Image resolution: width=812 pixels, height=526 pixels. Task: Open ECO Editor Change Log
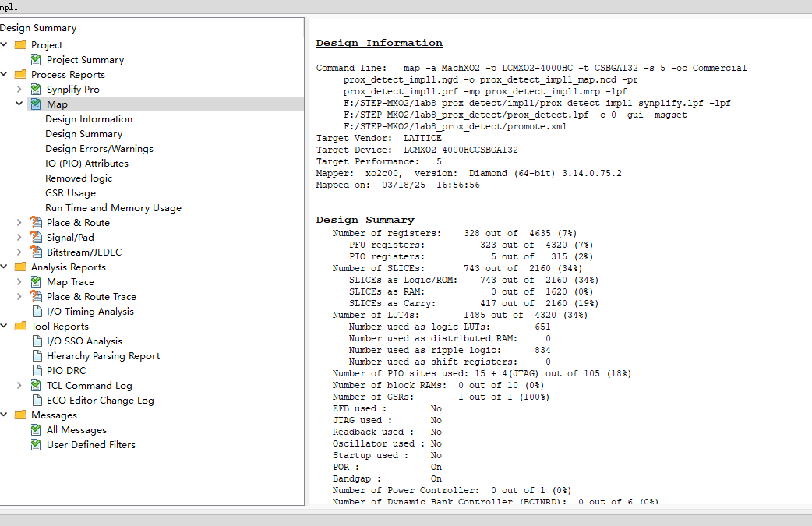point(100,401)
